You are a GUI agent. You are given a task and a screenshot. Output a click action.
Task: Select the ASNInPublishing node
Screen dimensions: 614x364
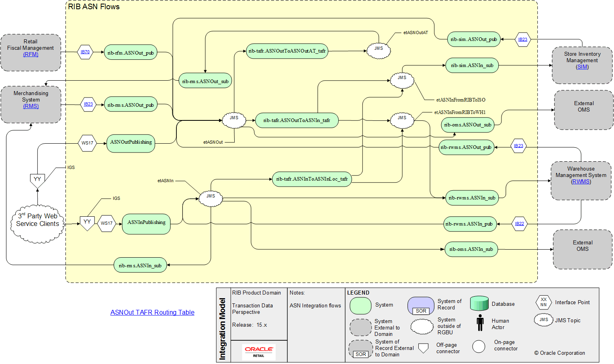click(146, 224)
